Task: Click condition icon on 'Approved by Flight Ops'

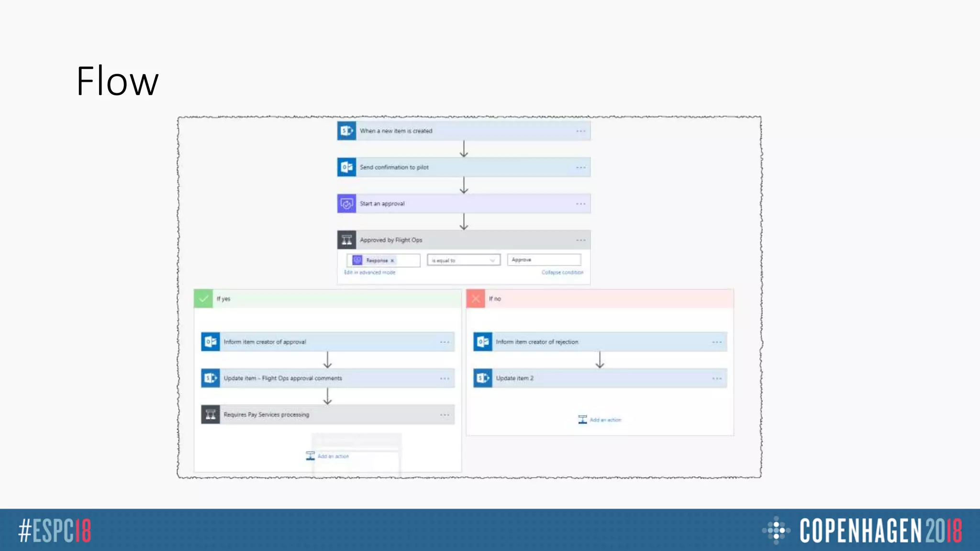Action: point(346,240)
